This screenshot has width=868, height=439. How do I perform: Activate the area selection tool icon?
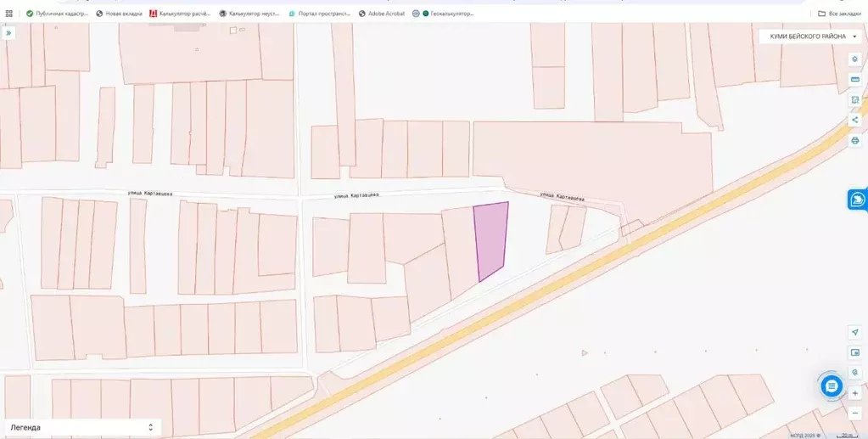pyautogui.click(x=854, y=99)
